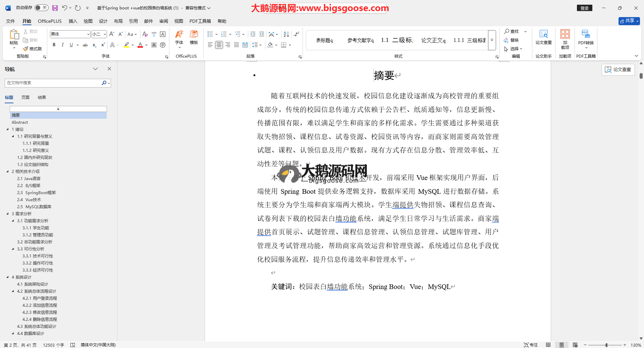Image resolution: width=644 pixels, height=348 pixels.
Task: Toggle the AutoSave (自动保存) switch
Action: click(42, 8)
